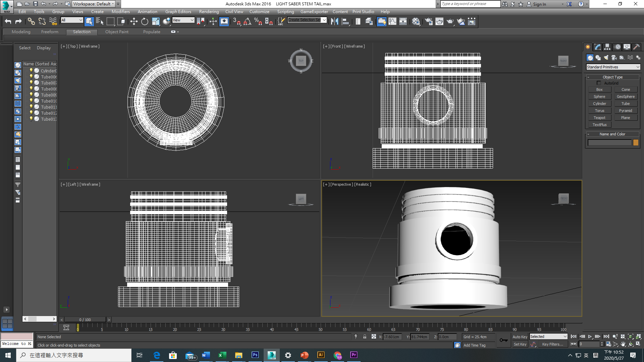Click the Render Production teapot icon
The image size is (644, 362).
point(450,21)
